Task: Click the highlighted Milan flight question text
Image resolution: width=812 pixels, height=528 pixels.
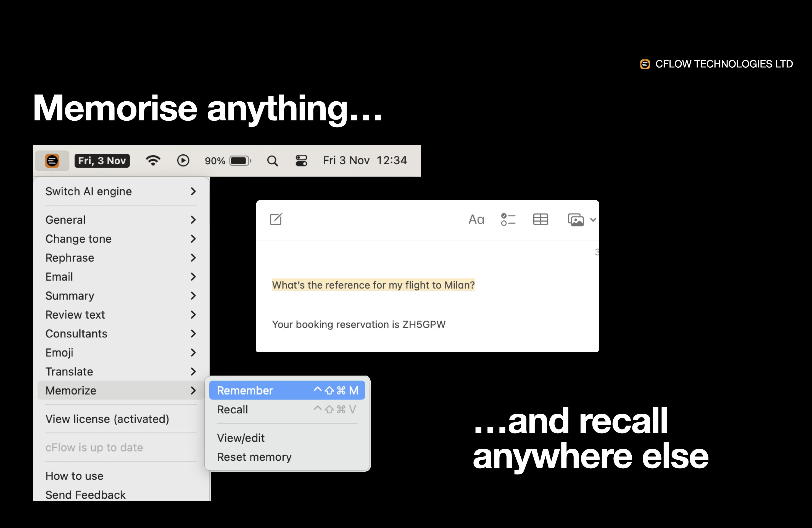Action: 373,285
